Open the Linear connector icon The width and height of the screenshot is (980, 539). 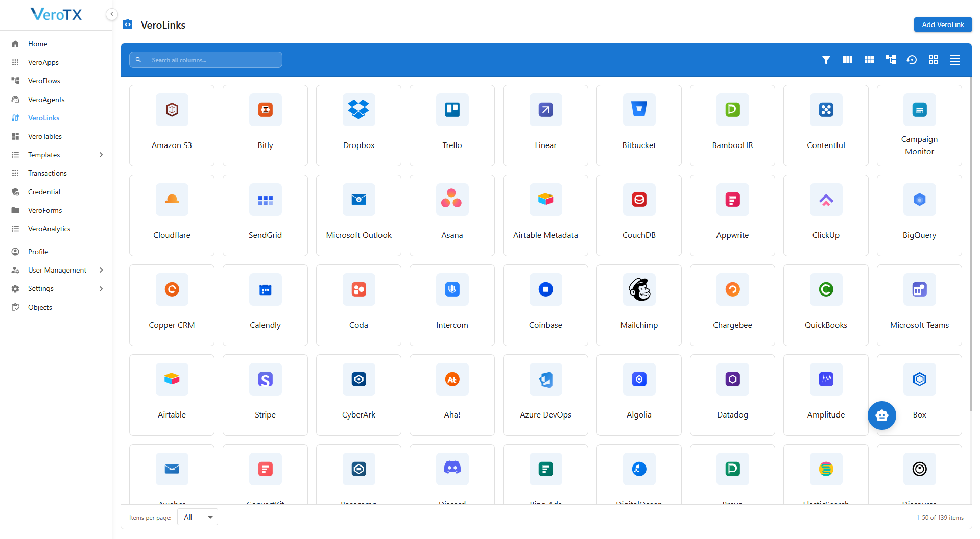545,110
